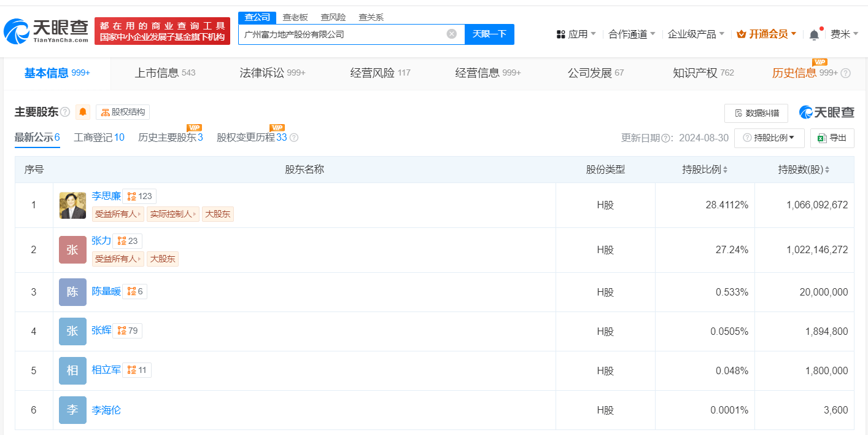Viewport: 868px width, 435px height.
Task: Open shareholder link 陈量暖
Action: 106,291
